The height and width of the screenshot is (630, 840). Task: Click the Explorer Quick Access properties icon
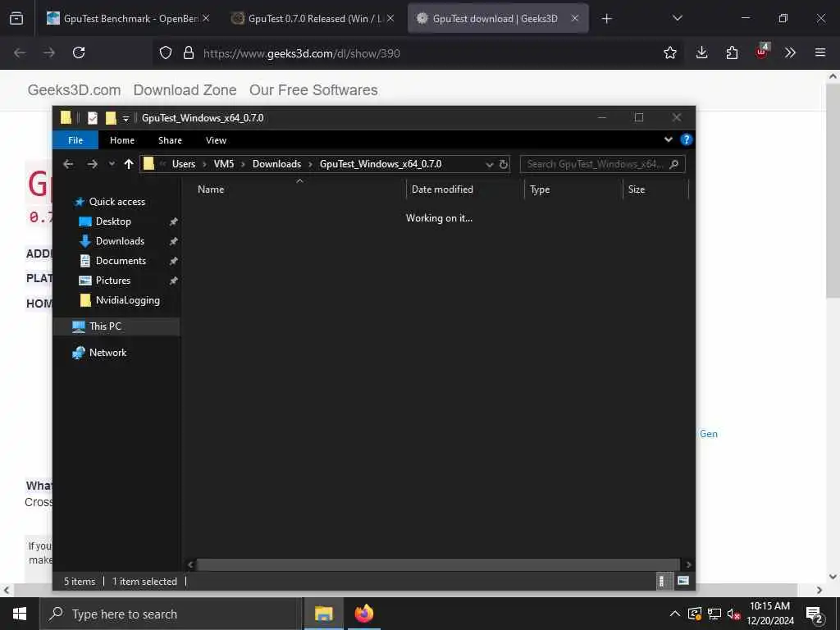pyautogui.click(x=93, y=118)
